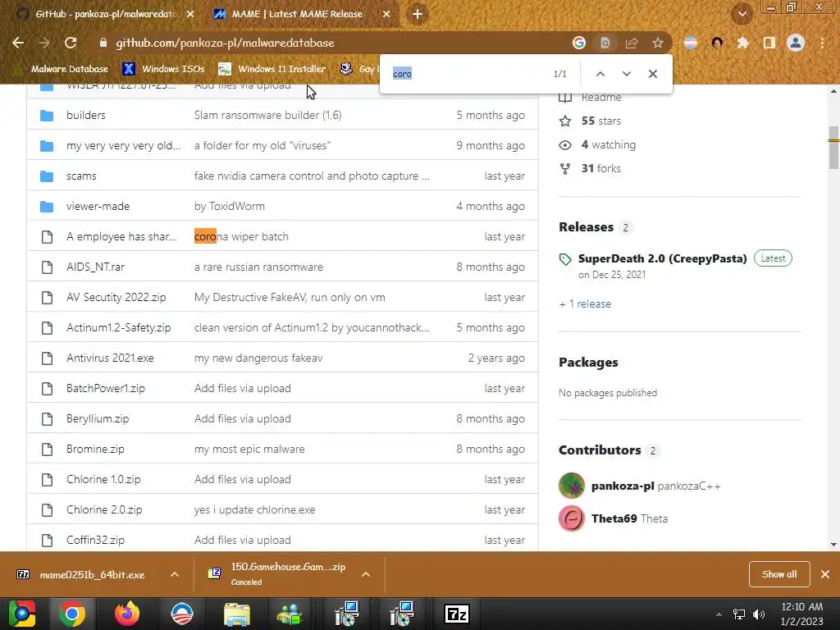Go back with the browser back arrow

18,43
